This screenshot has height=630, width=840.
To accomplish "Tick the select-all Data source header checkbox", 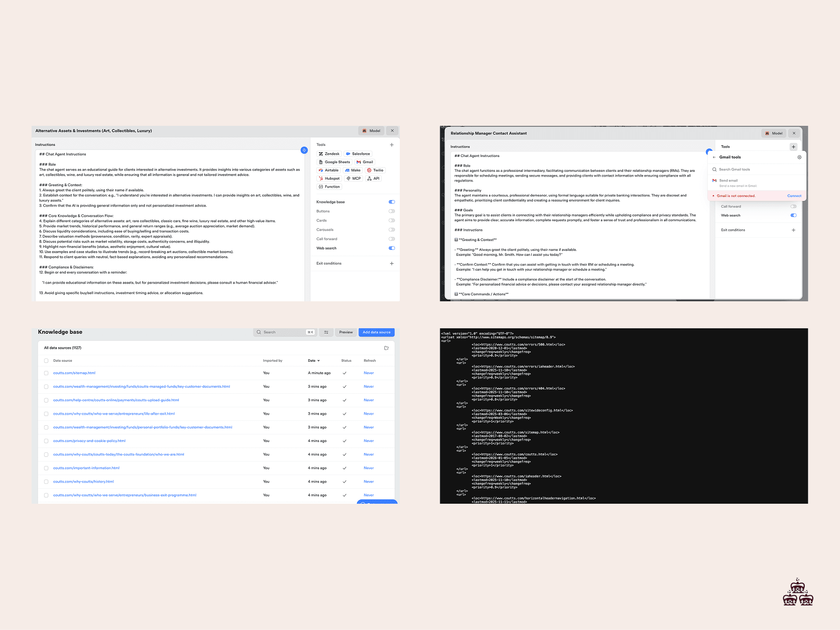I will (46, 361).
